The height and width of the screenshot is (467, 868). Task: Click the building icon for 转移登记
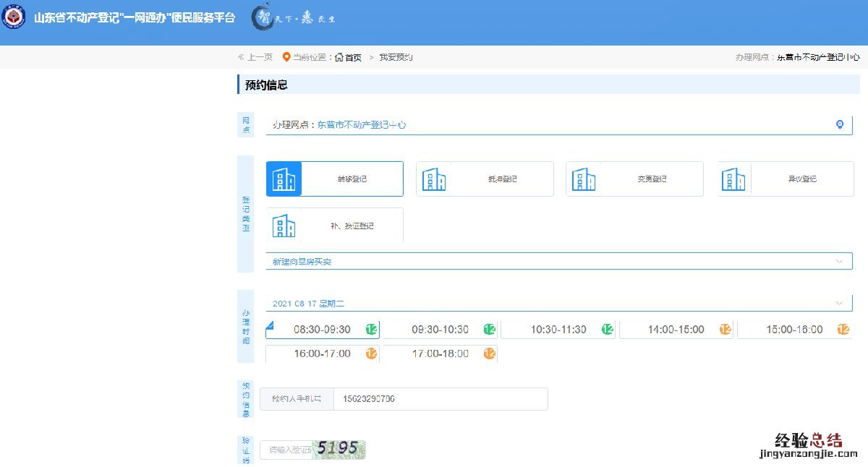284,179
